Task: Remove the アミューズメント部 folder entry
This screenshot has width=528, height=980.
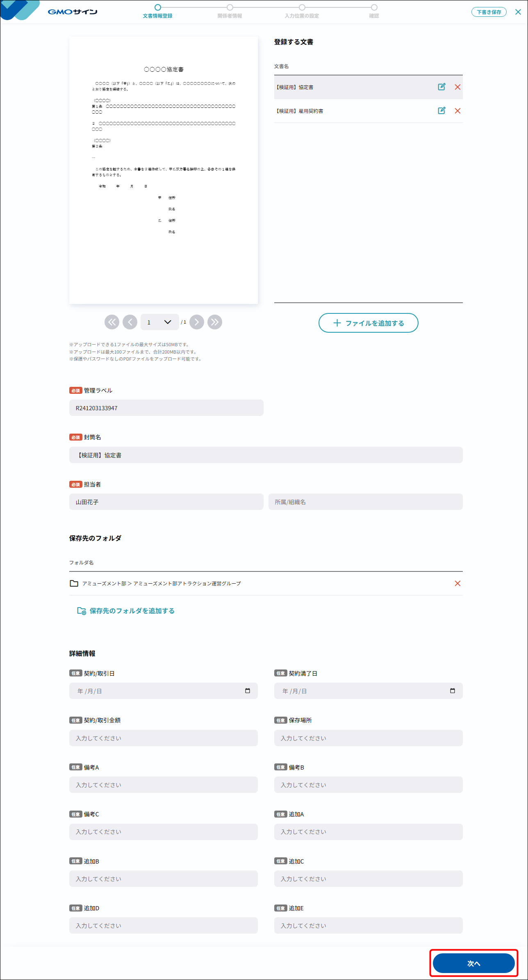Action: click(457, 583)
